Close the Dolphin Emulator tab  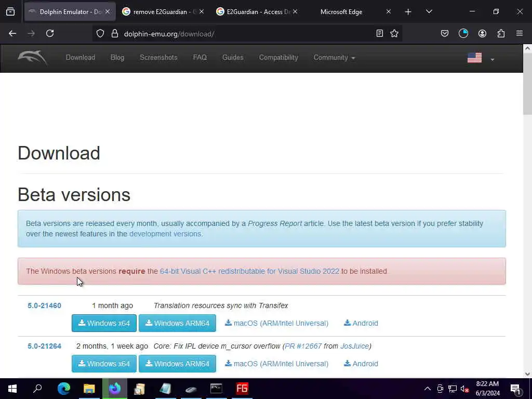(108, 11)
